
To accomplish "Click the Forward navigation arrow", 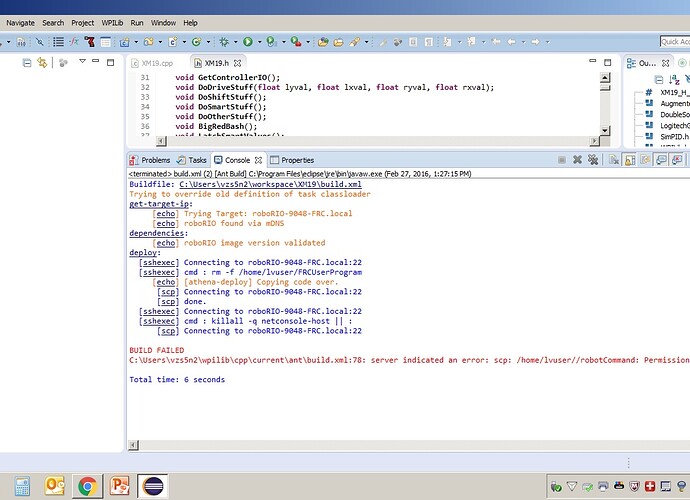I will pyautogui.click(x=535, y=42).
